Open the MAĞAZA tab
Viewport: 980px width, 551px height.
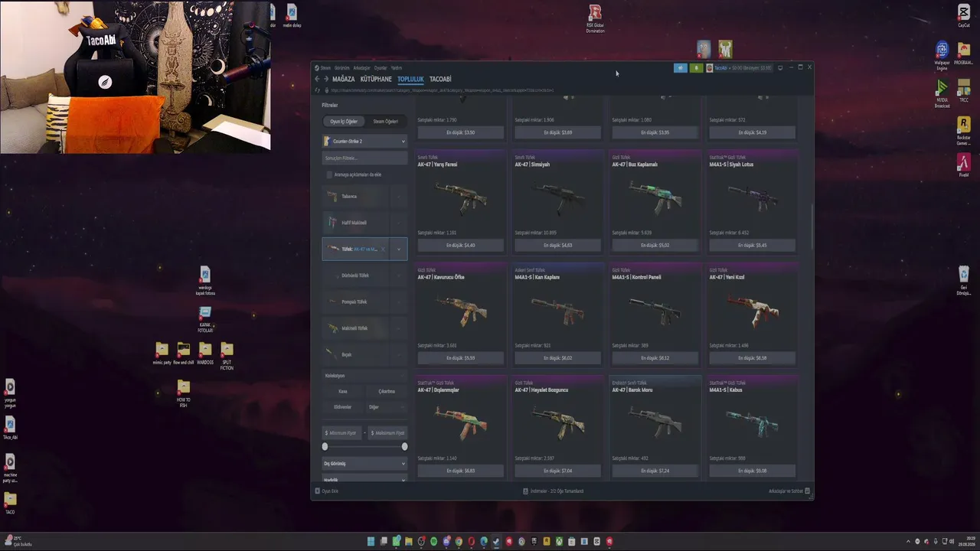[x=344, y=79]
